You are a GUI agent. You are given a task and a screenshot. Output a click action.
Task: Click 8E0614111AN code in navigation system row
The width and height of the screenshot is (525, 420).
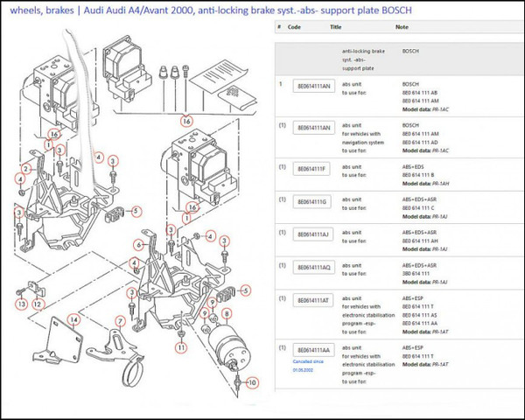(x=315, y=128)
